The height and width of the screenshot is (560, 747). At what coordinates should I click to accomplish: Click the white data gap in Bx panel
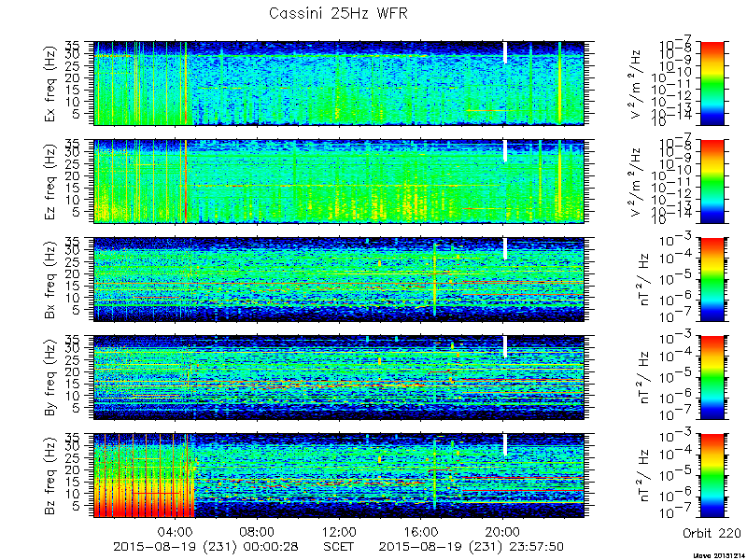pos(505,248)
